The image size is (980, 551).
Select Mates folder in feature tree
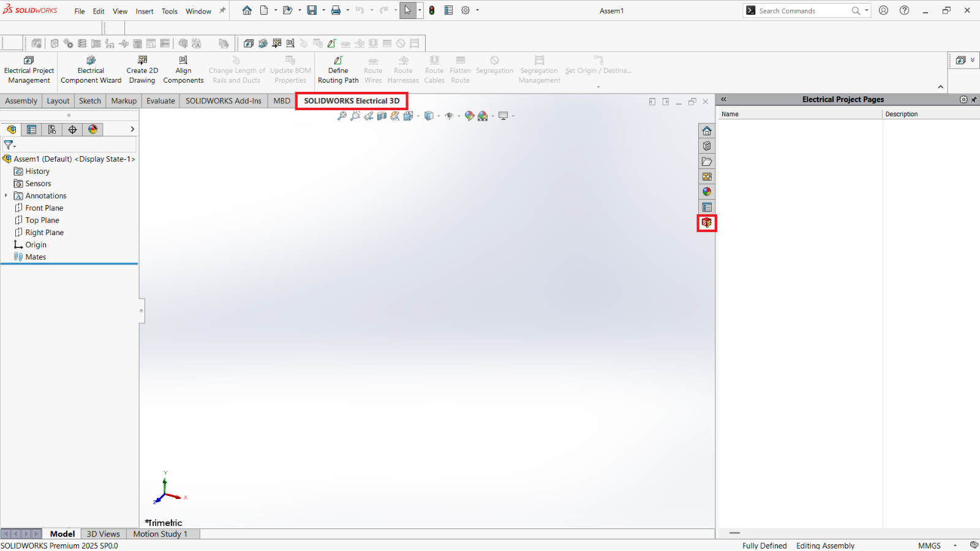tap(36, 257)
